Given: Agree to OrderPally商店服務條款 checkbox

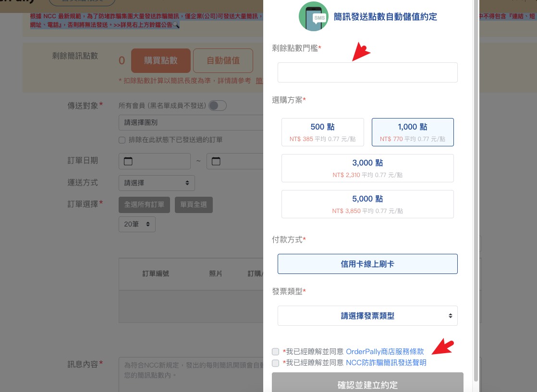Looking at the screenshot, I should [x=275, y=352].
